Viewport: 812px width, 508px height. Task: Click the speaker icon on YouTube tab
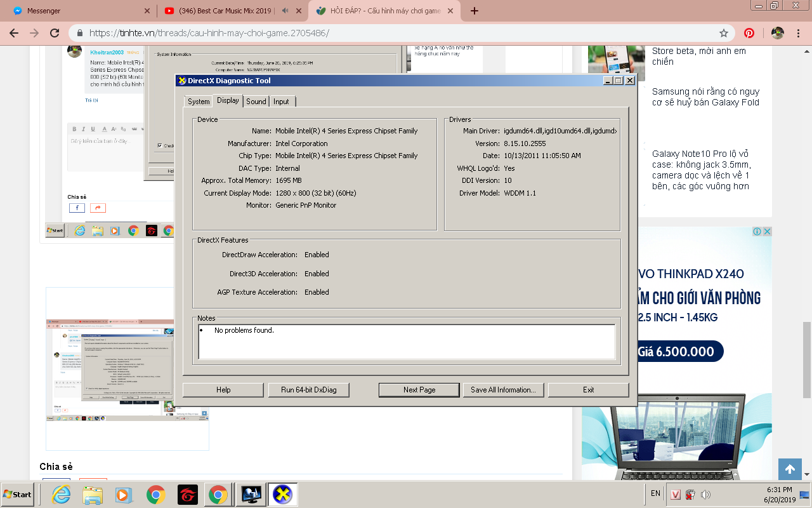coord(285,11)
